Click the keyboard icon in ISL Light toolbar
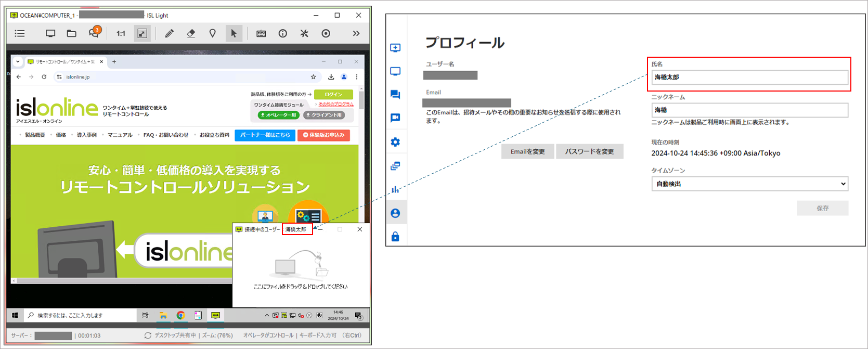The image size is (868, 349). 261,33
